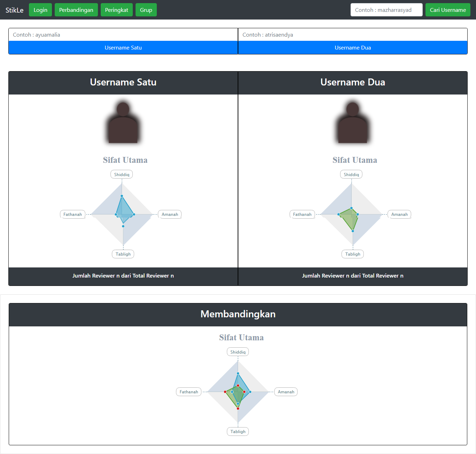
Task: Click Fathanah label on Username Dua chart
Action: click(x=302, y=214)
